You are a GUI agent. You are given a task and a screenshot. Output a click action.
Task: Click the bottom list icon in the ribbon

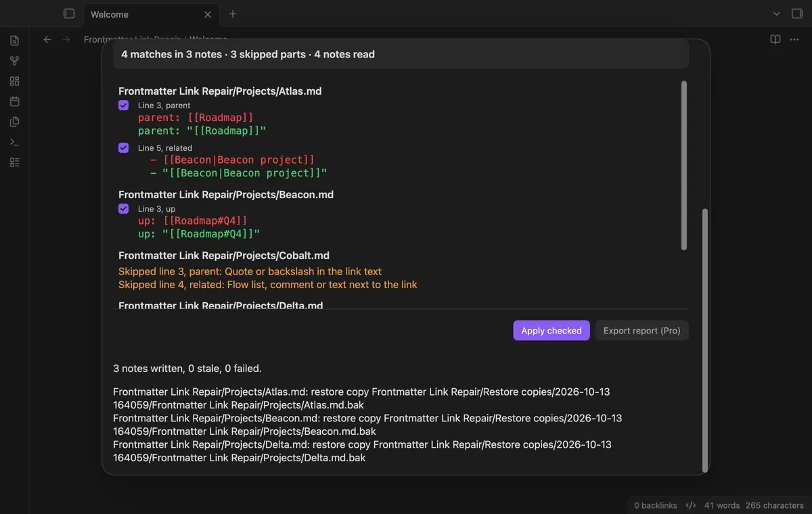15,162
